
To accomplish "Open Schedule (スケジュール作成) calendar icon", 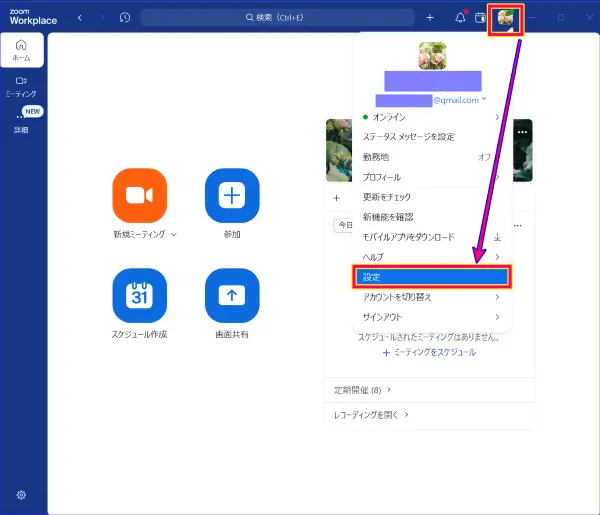I will (140, 295).
